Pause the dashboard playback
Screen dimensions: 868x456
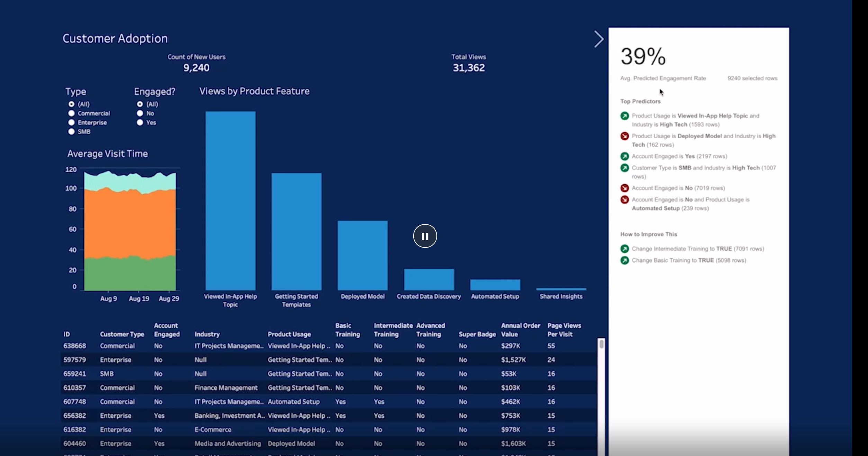tap(425, 236)
